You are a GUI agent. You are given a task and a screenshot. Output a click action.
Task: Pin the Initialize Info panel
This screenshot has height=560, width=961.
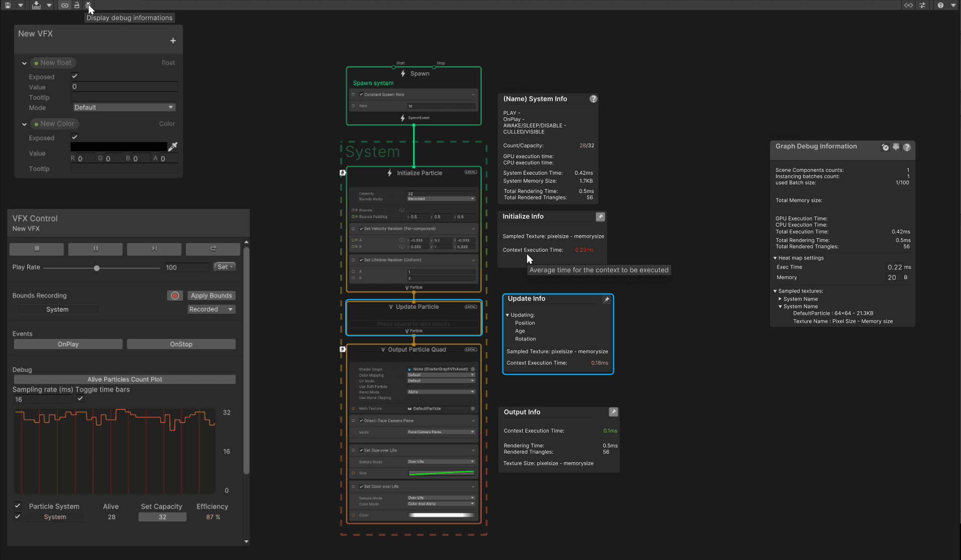(x=600, y=217)
